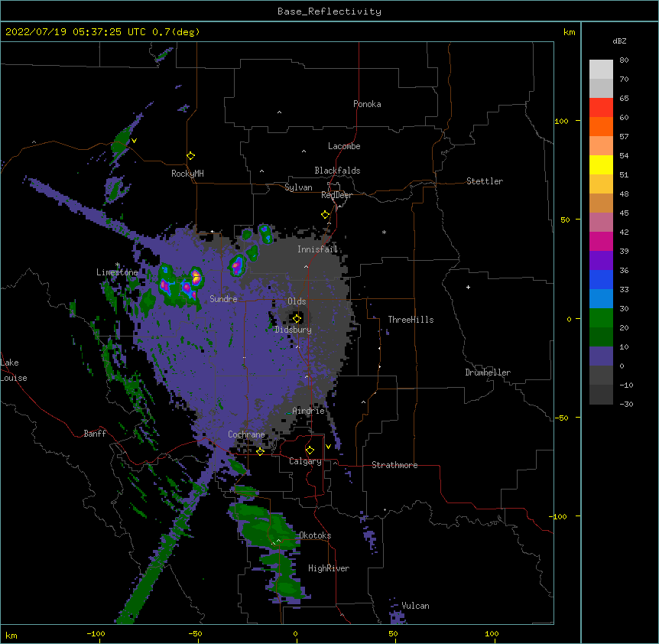Image resolution: width=659 pixels, height=644 pixels.
Task: Click the yellow V marker north of Limestone
Action: (x=134, y=141)
